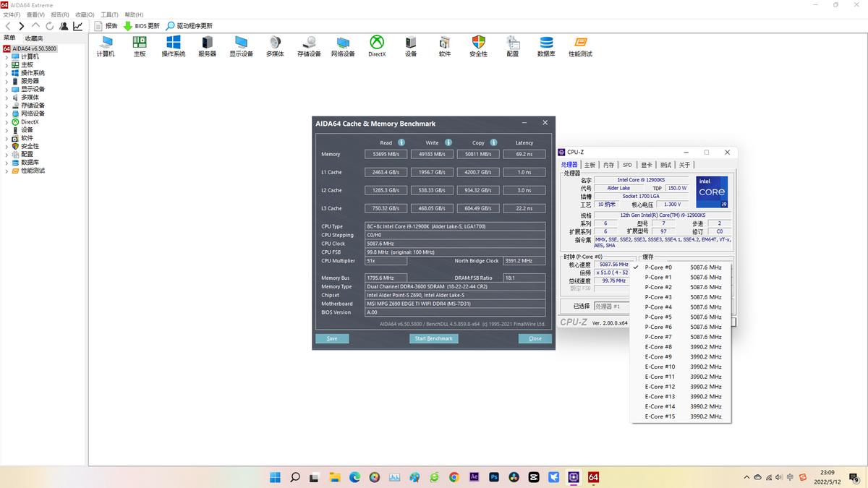868x488 pixels.
Task: Launch BIOS 更新 from the toolbar
Action: click(x=142, y=25)
